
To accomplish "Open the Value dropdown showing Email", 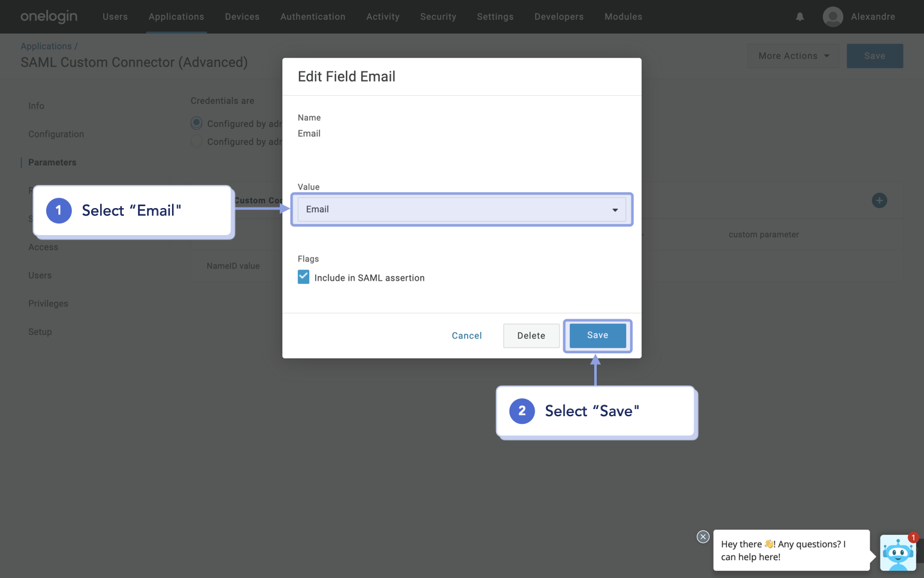I will tap(461, 209).
